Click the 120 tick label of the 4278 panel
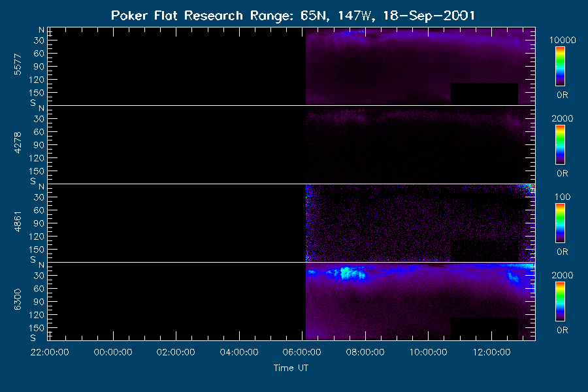This screenshot has width=588, height=392. pyautogui.click(x=37, y=158)
